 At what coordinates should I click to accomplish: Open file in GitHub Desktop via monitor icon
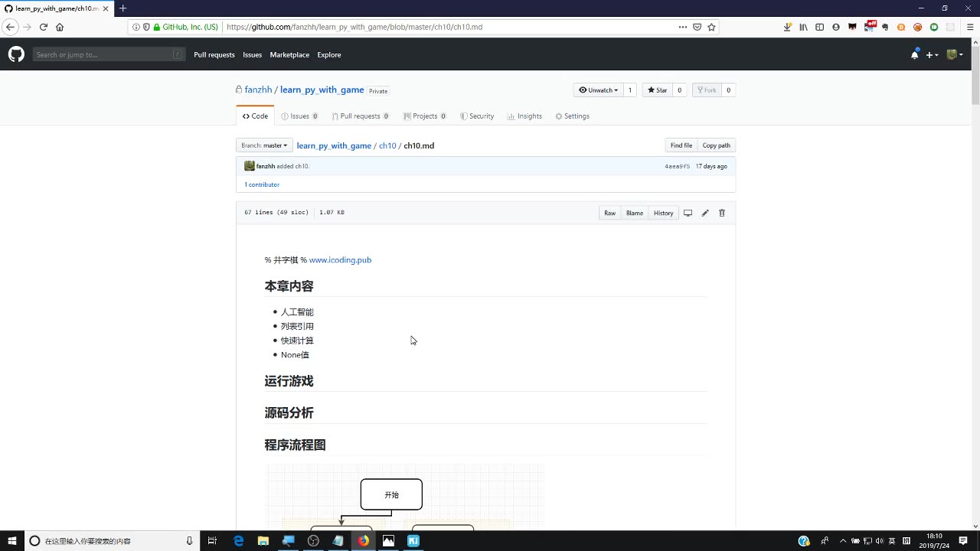[x=688, y=213]
